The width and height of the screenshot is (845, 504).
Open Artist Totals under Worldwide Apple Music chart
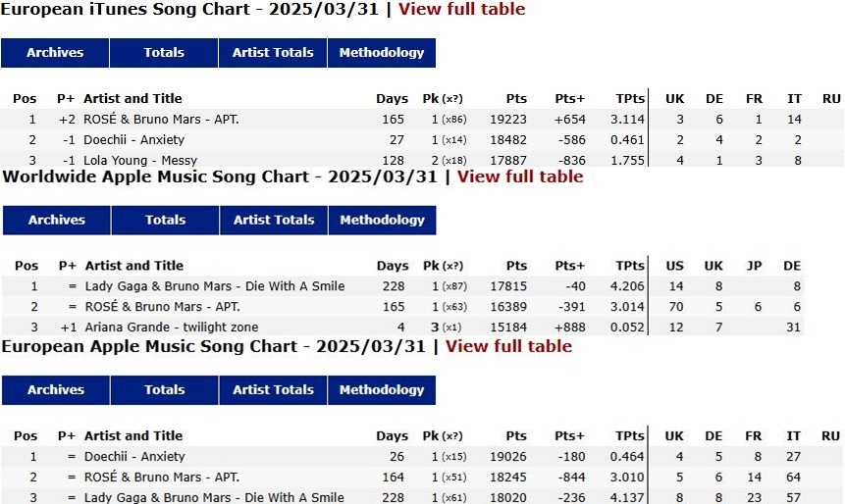click(x=274, y=221)
